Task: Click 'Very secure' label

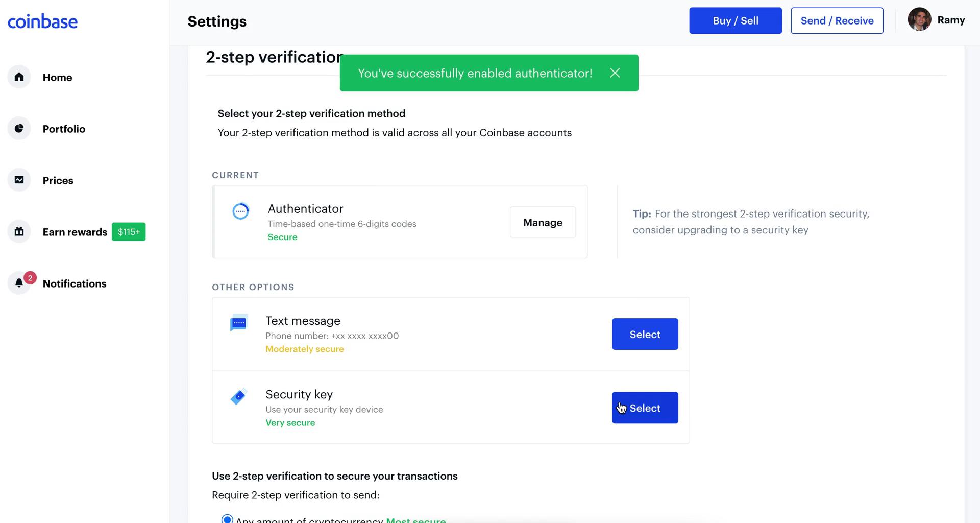Action: (x=290, y=423)
